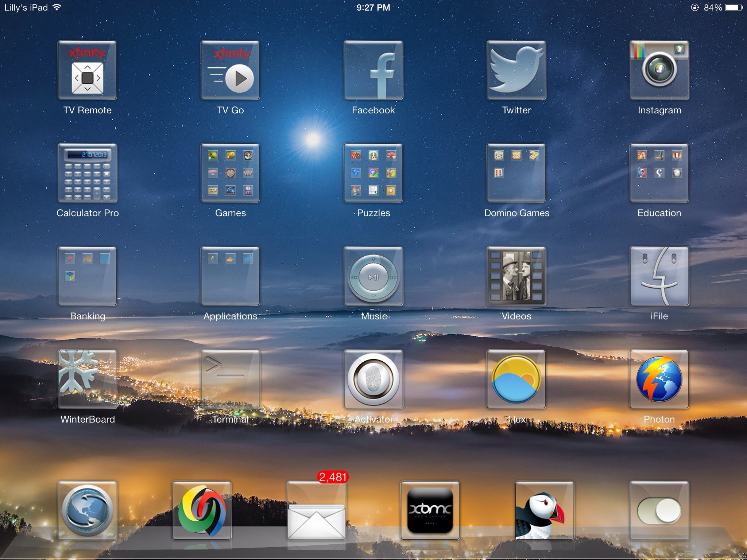The width and height of the screenshot is (747, 560).
Task: Open the Xfinity TV Remote app
Action: pyautogui.click(x=87, y=70)
